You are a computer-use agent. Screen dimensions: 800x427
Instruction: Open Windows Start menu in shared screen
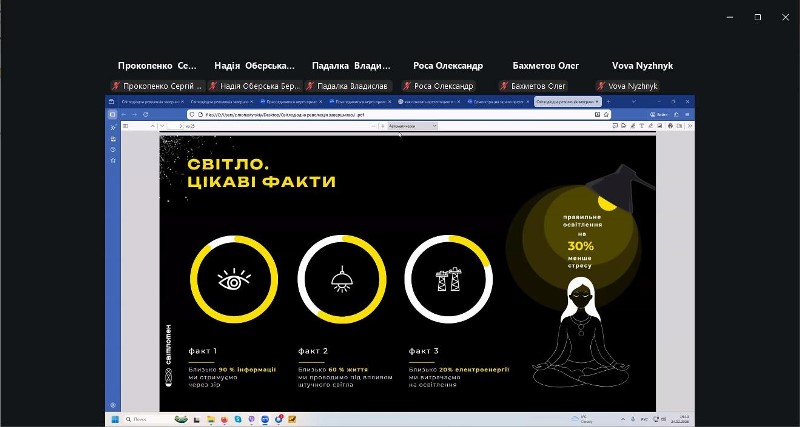coord(117,418)
